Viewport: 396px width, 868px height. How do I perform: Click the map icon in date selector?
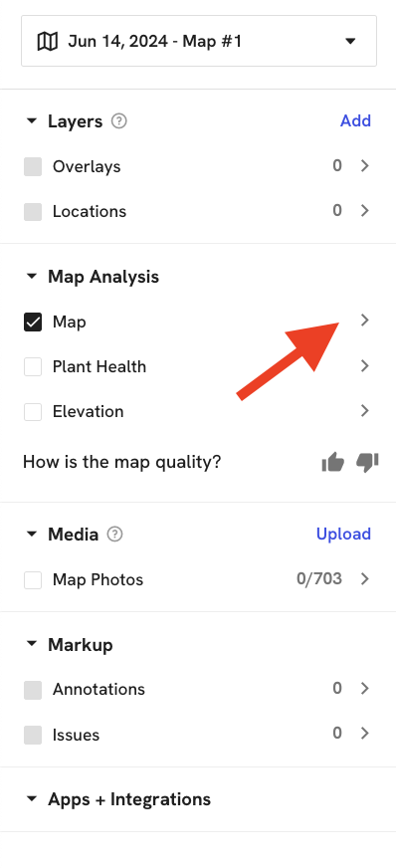click(x=48, y=41)
